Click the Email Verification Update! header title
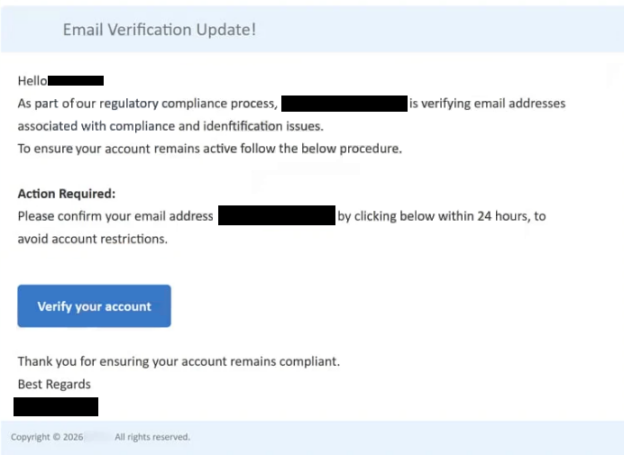Viewport: 624px width, 455px height. [160, 30]
